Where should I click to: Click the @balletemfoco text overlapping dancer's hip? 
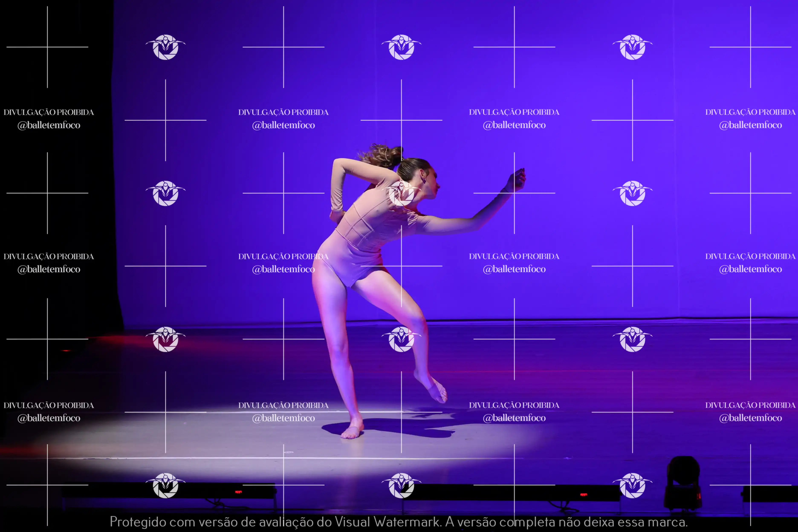pyautogui.click(x=283, y=269)
